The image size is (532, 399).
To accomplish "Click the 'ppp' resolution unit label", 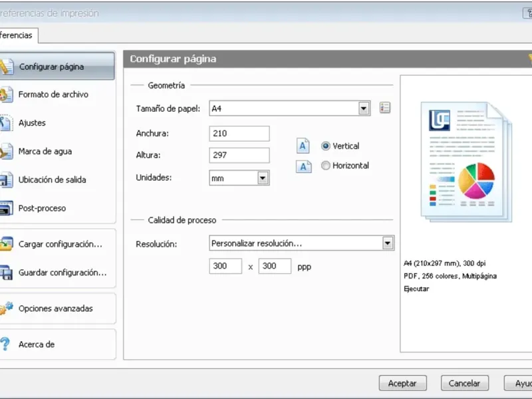I will 305,267.
